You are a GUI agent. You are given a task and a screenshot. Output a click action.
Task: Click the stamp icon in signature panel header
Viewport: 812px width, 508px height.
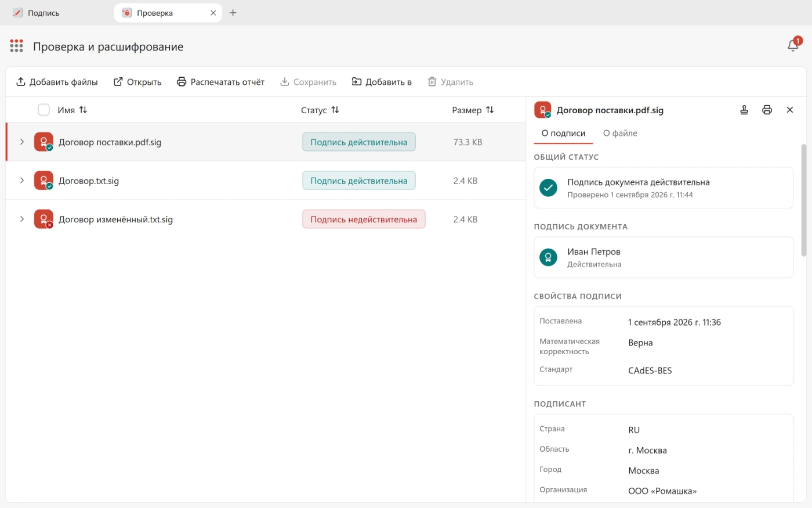click(x=744, y=110)
